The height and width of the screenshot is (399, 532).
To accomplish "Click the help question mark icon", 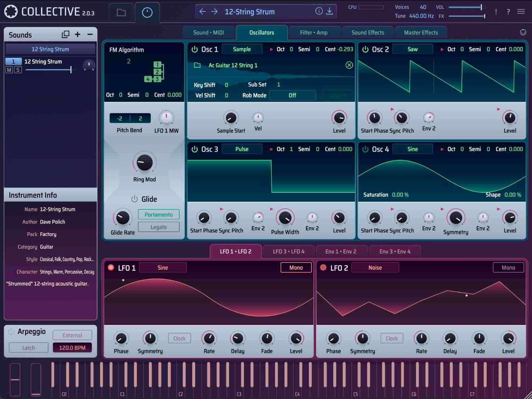I will pyautogui.click(x=508, y=12).
